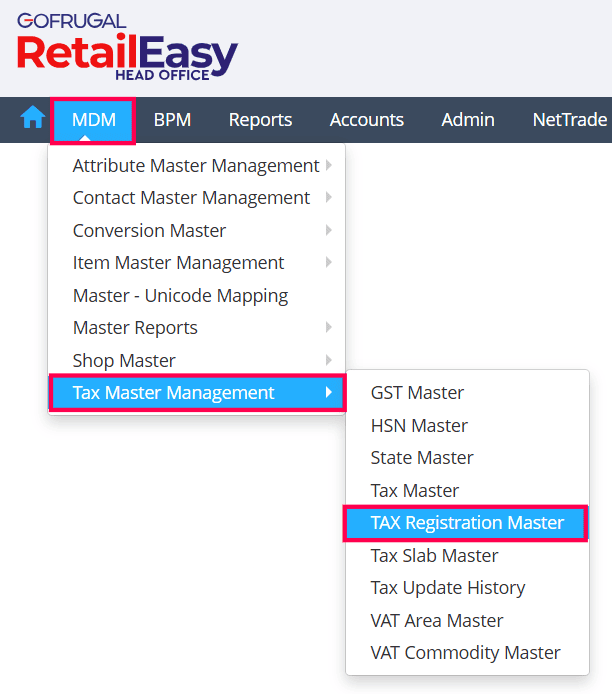Click arrow beside Master Reports
This screenshot has width=612, height=694.
[328, 328]
